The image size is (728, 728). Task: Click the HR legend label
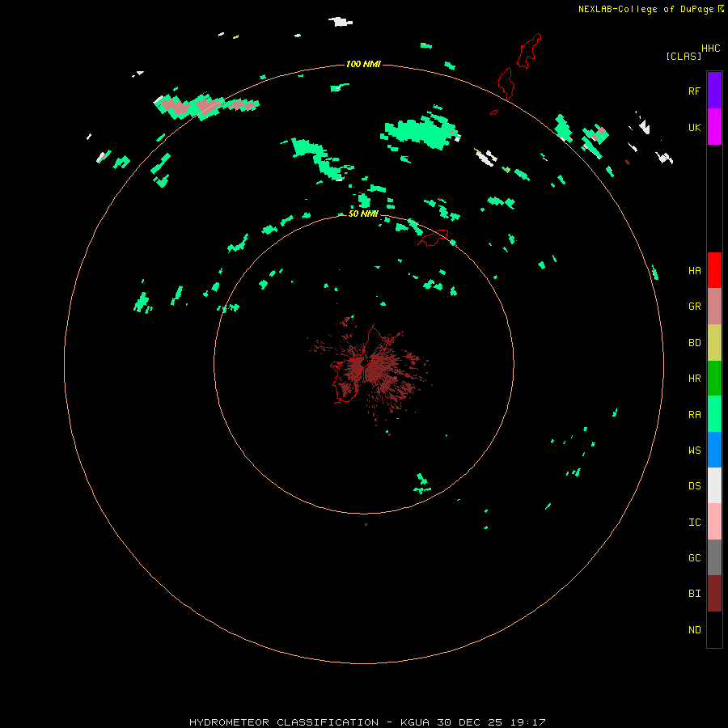[694, 379]
